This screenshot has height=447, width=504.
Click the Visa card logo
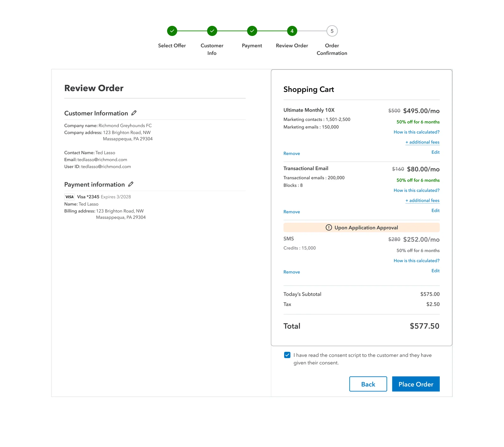point(69,197)
